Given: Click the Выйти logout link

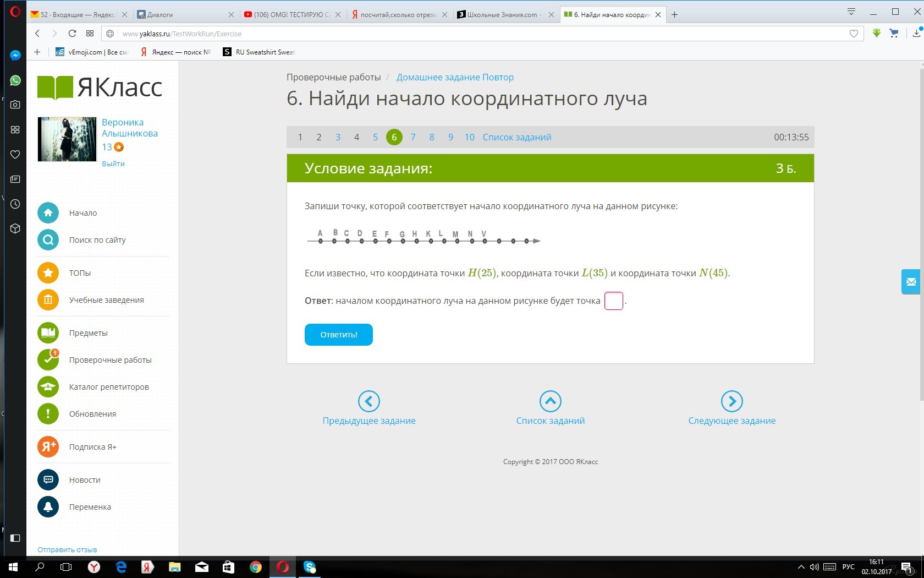Looking at the screenshot, I should click(113, 163).
